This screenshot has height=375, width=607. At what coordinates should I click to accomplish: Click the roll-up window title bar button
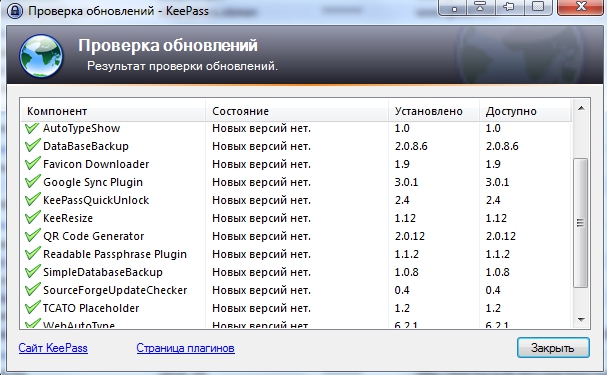[x=480, y=7]
